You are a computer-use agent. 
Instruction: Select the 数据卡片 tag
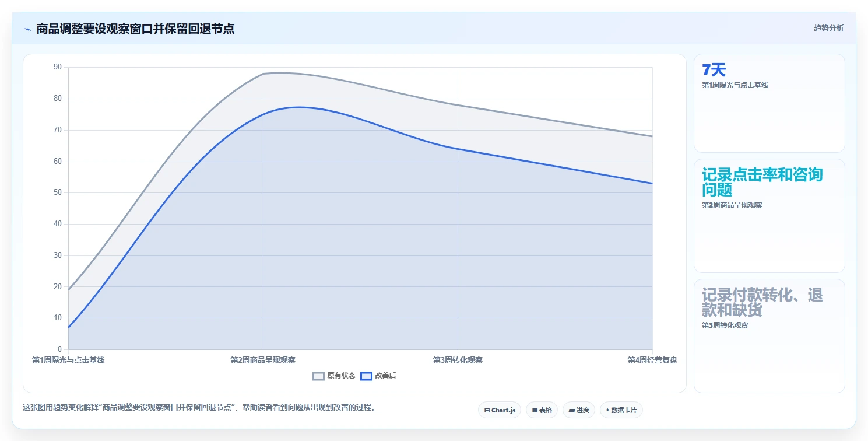(x=621, y=410)
